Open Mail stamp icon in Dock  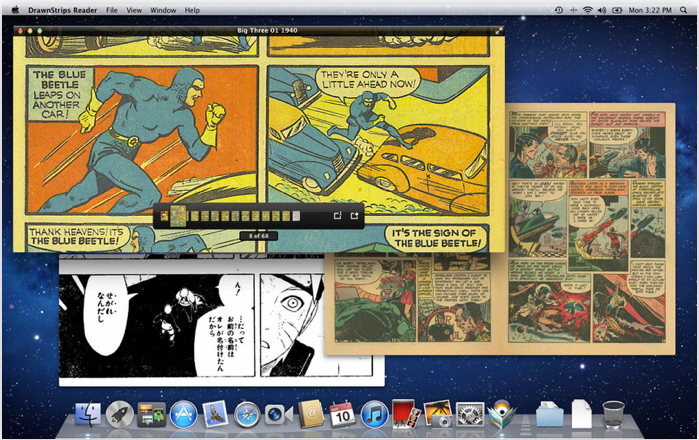pos(215,414)
